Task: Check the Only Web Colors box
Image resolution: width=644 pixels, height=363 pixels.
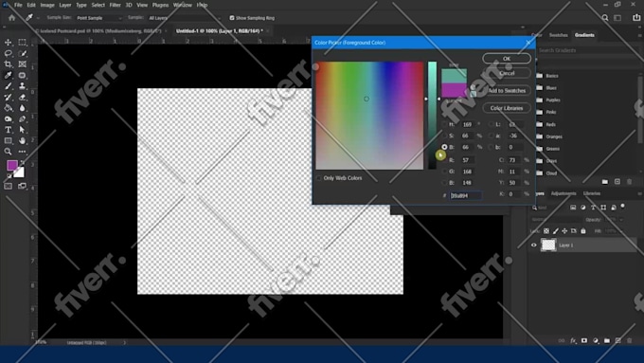Action: (319, 178)
